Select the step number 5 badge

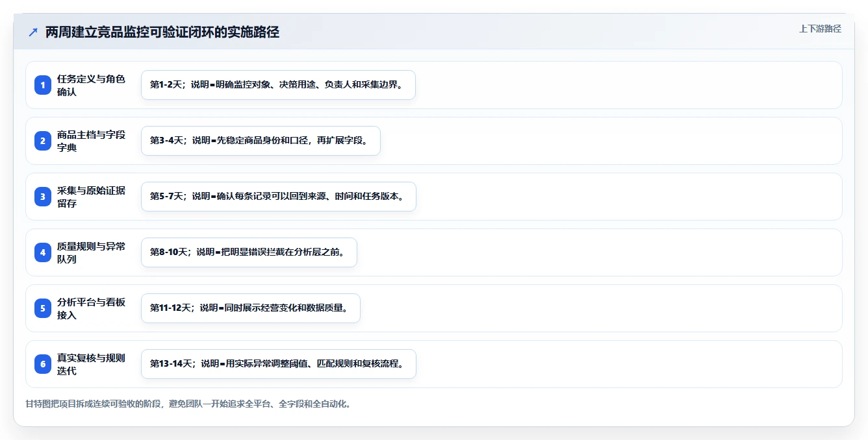43,308
